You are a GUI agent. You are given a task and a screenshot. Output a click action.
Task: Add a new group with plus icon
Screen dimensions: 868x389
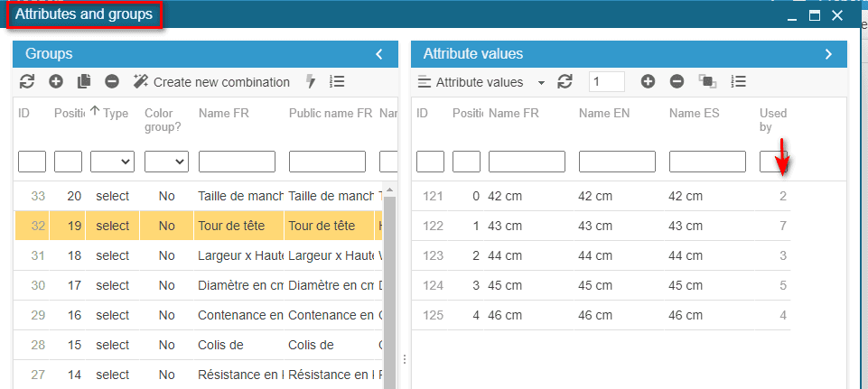(56, 82)
